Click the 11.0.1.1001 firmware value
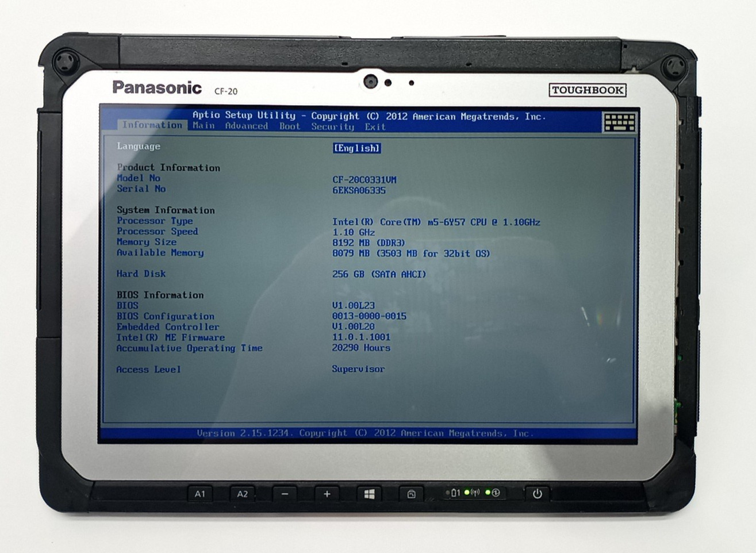Viewport: 756px width, 553px height. coord(361,337)
